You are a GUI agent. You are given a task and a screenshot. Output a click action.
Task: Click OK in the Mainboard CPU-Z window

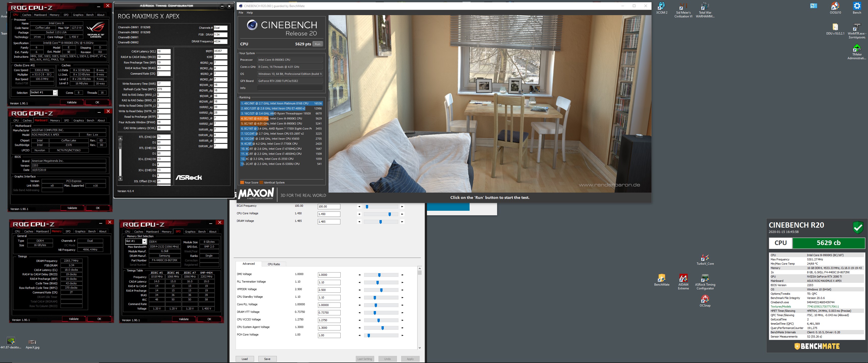pos(98,208)
